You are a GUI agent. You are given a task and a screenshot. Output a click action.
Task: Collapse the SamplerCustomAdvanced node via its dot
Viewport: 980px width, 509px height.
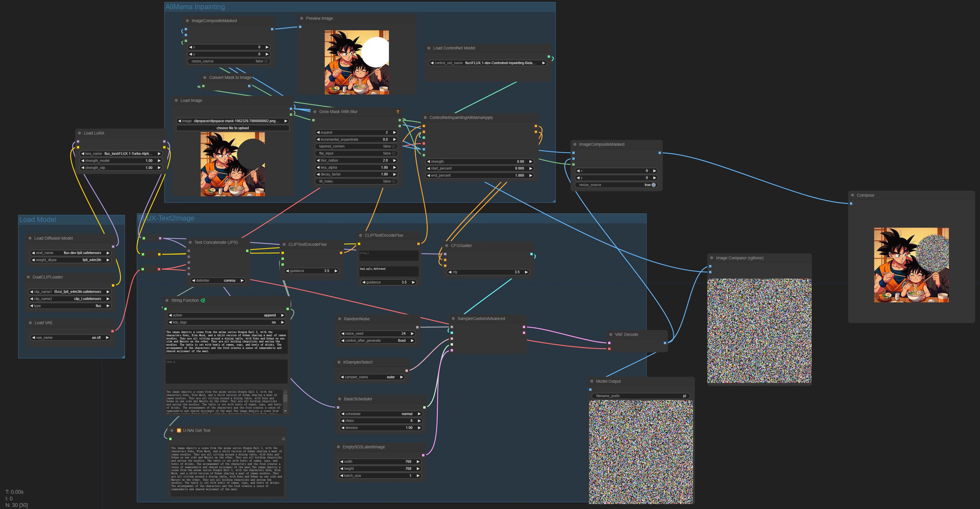click(x=453, y=319)
